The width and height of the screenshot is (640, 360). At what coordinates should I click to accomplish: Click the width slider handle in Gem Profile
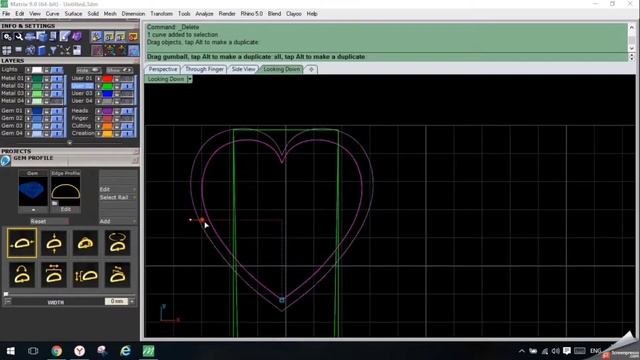pos(6,294)
